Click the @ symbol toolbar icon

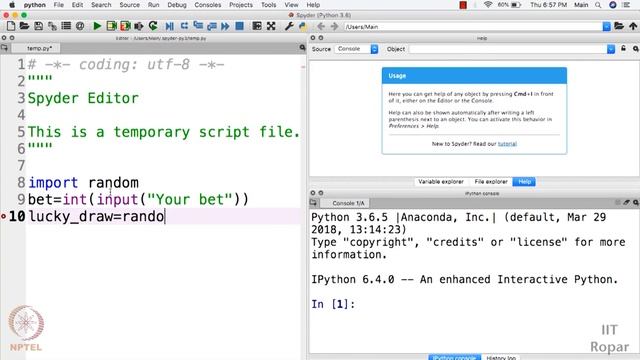pyautogui.click(x=80, y=27)
